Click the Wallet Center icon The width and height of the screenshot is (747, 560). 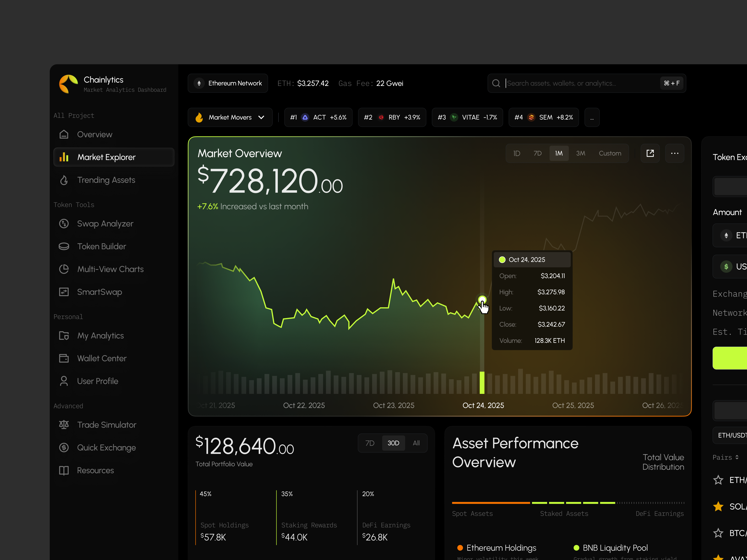pyautogui.click(x=64, y=358)
